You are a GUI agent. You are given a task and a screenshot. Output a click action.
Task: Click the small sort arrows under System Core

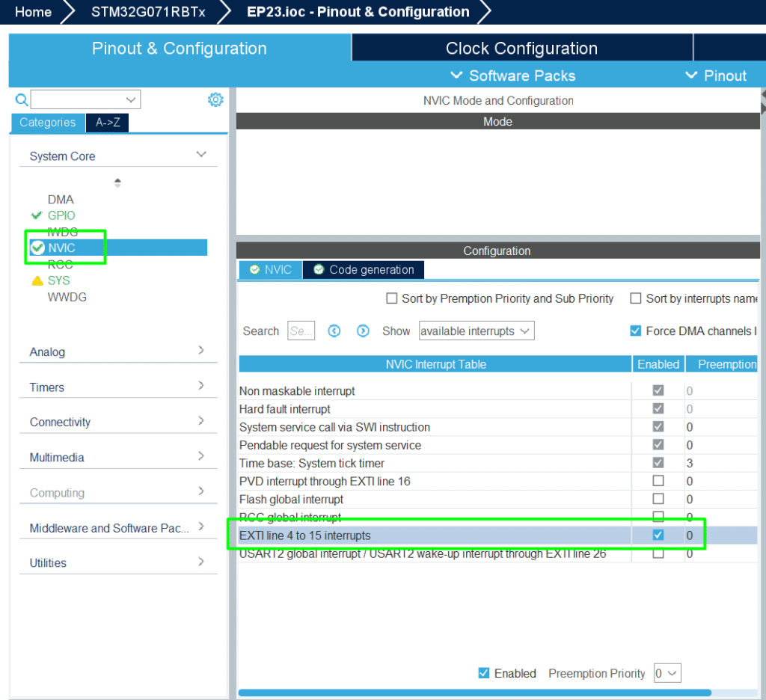pyautogui.click(x=117, y=182)
